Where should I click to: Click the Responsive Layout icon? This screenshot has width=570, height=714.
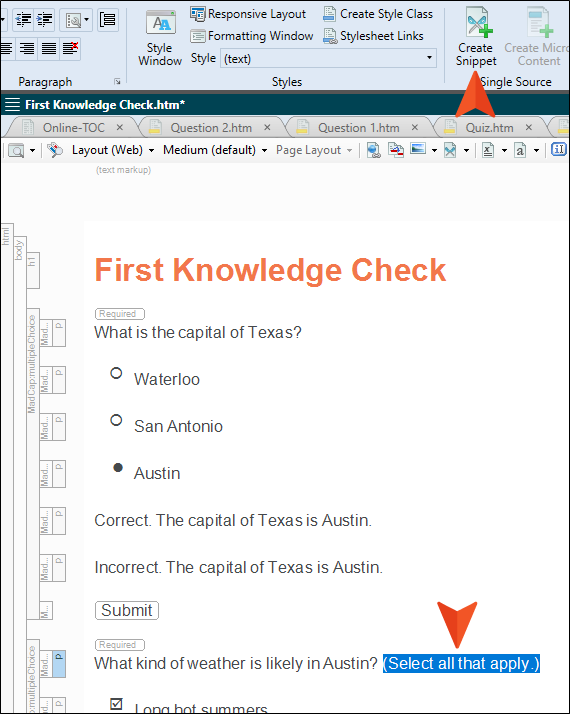tap(198, 14)
